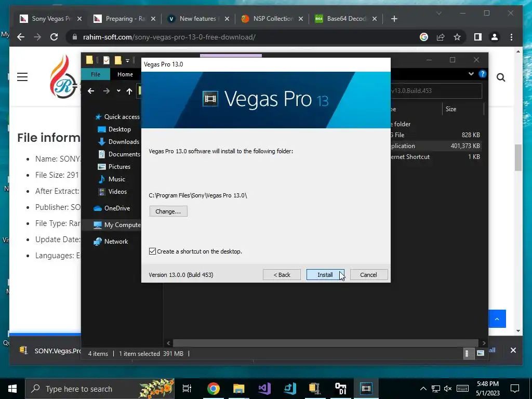Click taskbar search box
The image size is (532, 399).
tap(100, 389)
